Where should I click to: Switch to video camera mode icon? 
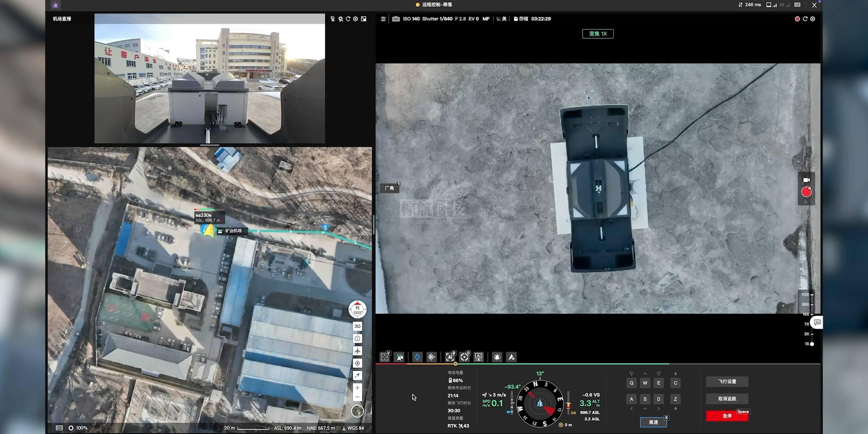click(806, 180)
